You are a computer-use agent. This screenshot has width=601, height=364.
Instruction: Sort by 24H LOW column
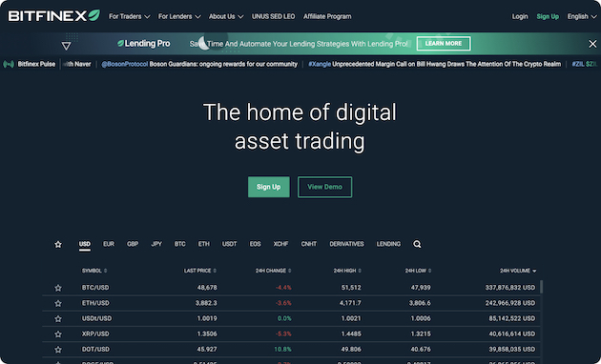(x=418, y=271)
